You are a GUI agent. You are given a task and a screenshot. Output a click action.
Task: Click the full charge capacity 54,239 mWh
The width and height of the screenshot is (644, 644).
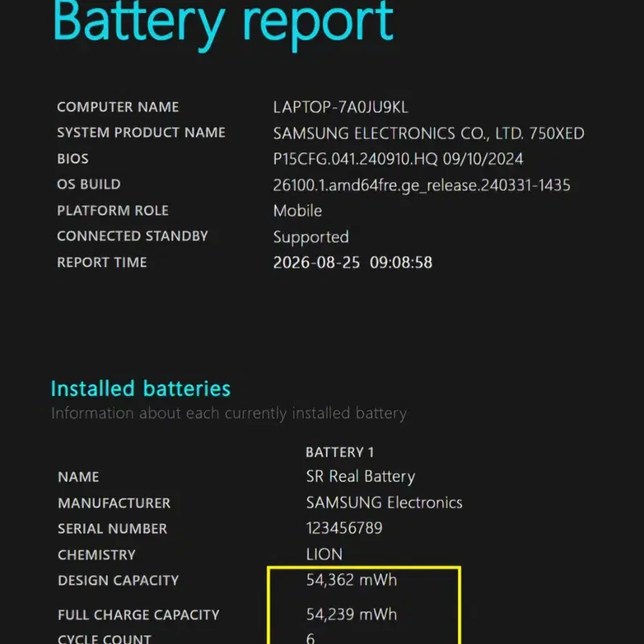point(352,614)
